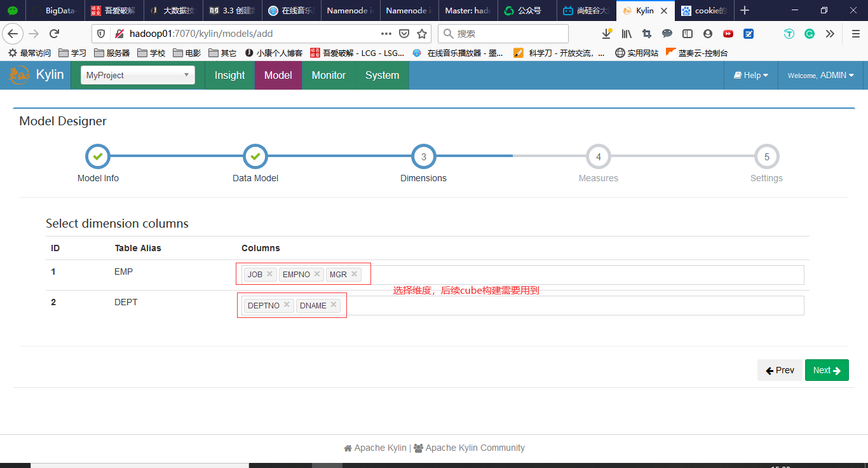Reload the current page
The width and height of the screenshot is (868, 468).
55,34
